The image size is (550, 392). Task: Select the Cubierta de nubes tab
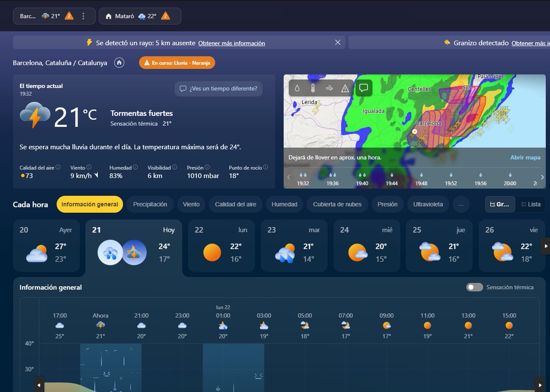click(337, 204)
